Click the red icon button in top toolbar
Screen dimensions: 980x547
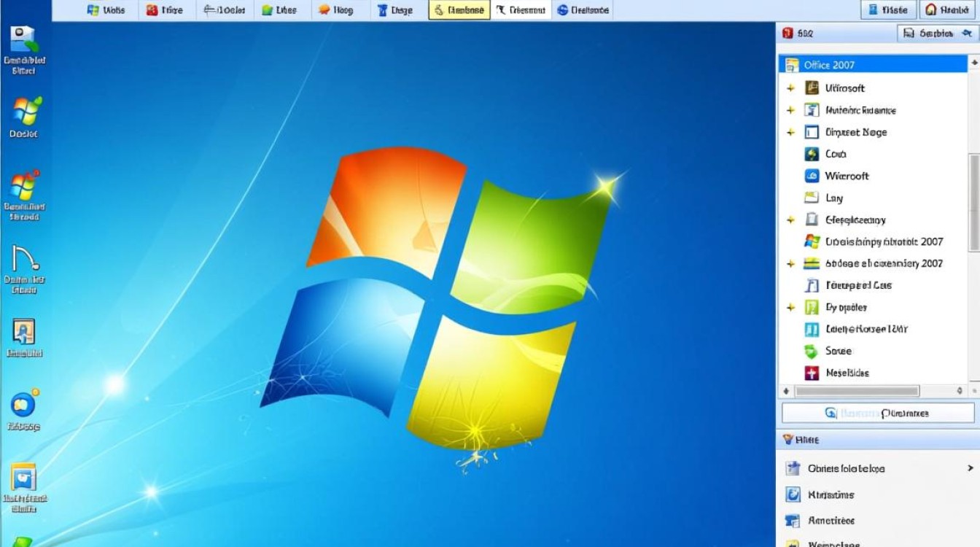click(x=152, y=10)
